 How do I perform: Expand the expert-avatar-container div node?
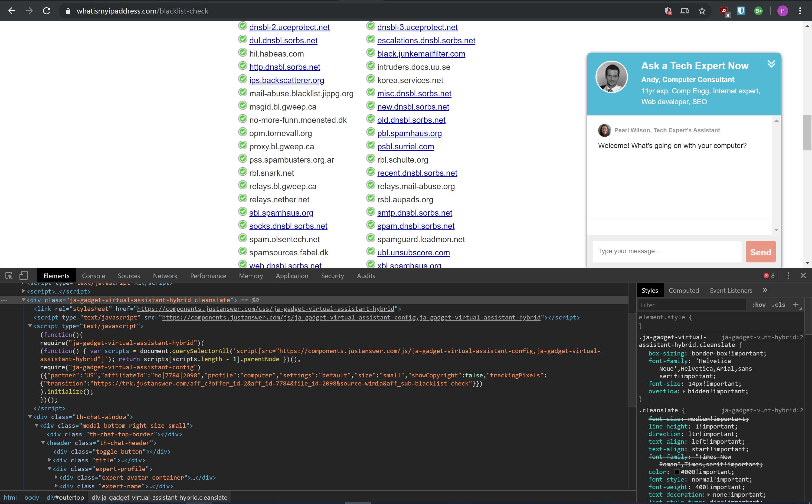(56, 477)
